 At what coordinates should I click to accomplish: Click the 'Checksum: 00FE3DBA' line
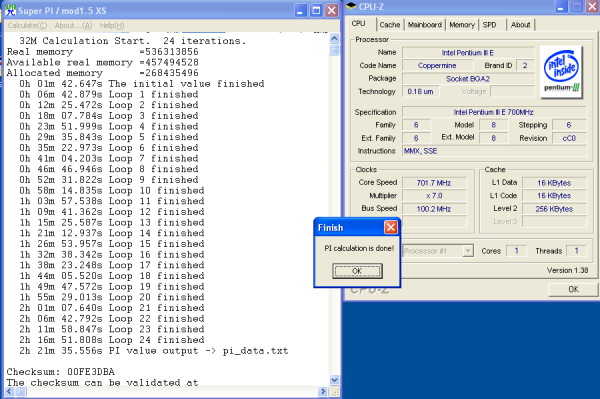pyautogui.click(x=60, y=372)
